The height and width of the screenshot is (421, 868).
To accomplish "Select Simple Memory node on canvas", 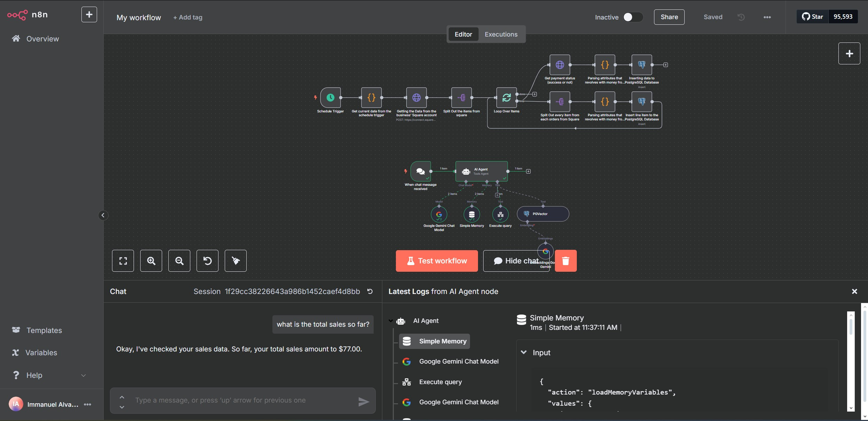I will pyautogui.click(x=472, y=214).
